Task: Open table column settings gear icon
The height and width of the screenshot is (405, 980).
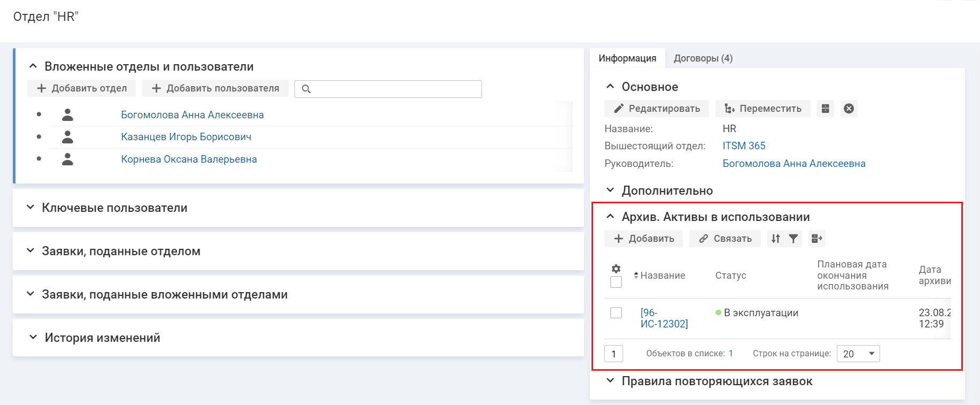Action: [x=616, y=269]
